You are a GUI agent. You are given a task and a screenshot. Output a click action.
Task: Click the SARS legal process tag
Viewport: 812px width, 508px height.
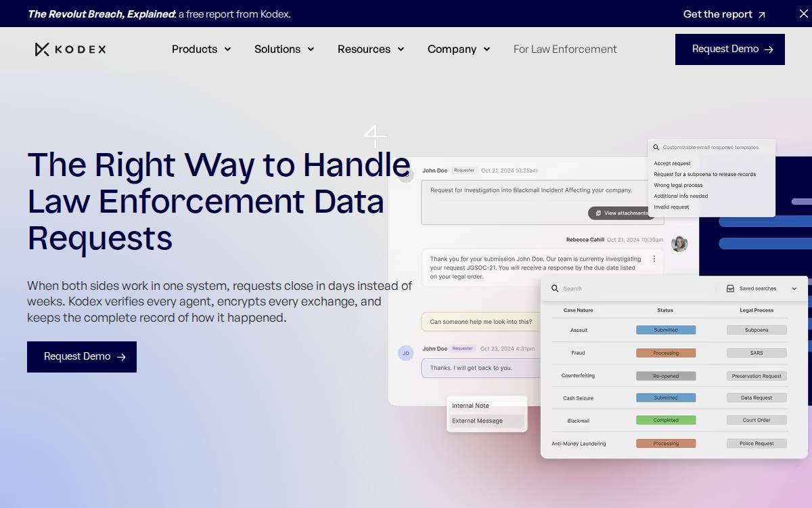click(757, 353)
